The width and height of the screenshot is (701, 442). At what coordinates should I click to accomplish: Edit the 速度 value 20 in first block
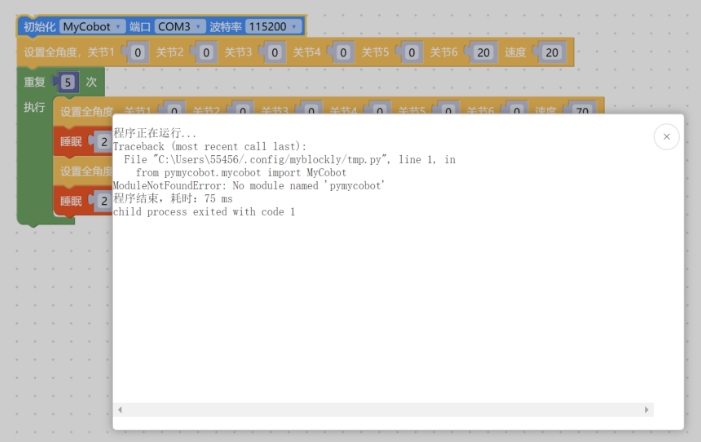click(x=552, y=53)
